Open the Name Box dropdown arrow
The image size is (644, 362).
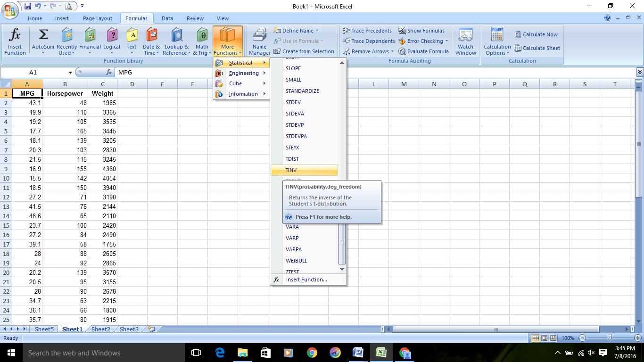[71, 73]
